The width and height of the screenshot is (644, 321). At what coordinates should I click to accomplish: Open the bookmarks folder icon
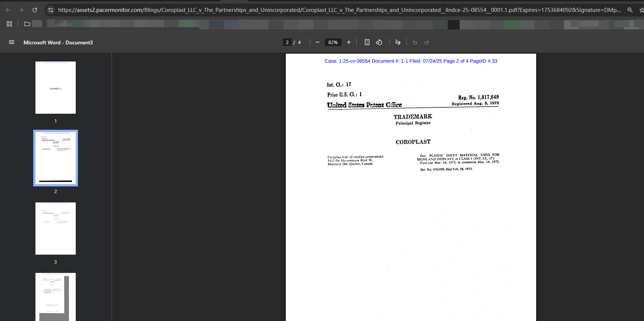pos(27,24)
